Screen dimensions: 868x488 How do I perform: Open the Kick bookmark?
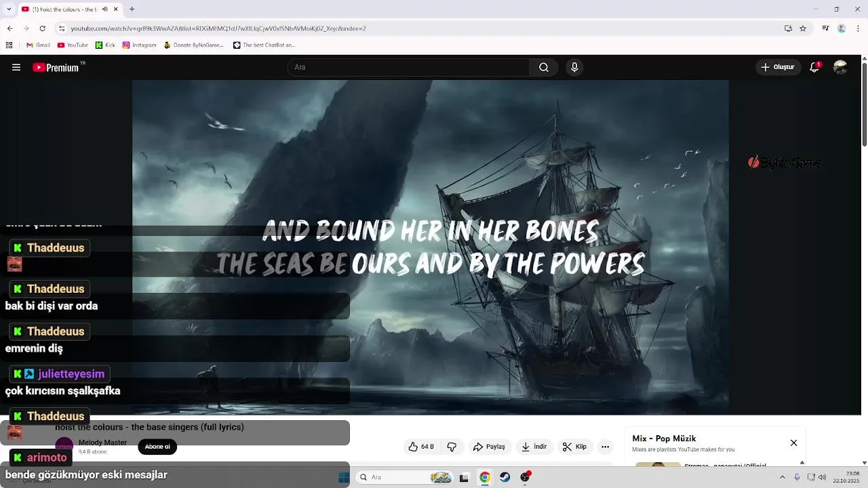(104, 45)
